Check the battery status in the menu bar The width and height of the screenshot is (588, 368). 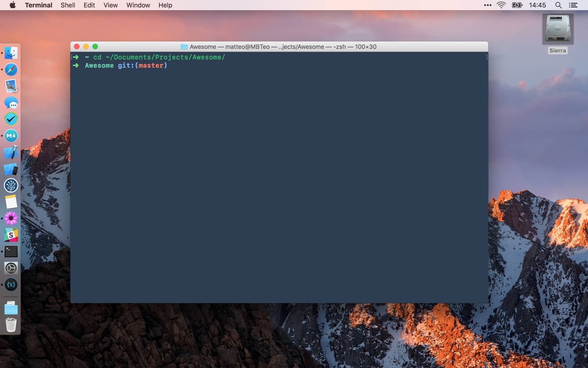(x=516, y=5)
